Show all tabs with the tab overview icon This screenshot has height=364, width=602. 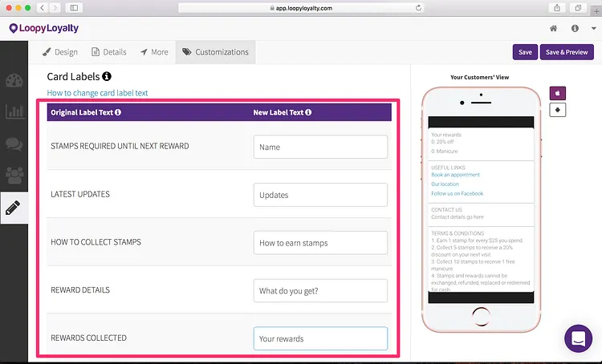point(578,8)
